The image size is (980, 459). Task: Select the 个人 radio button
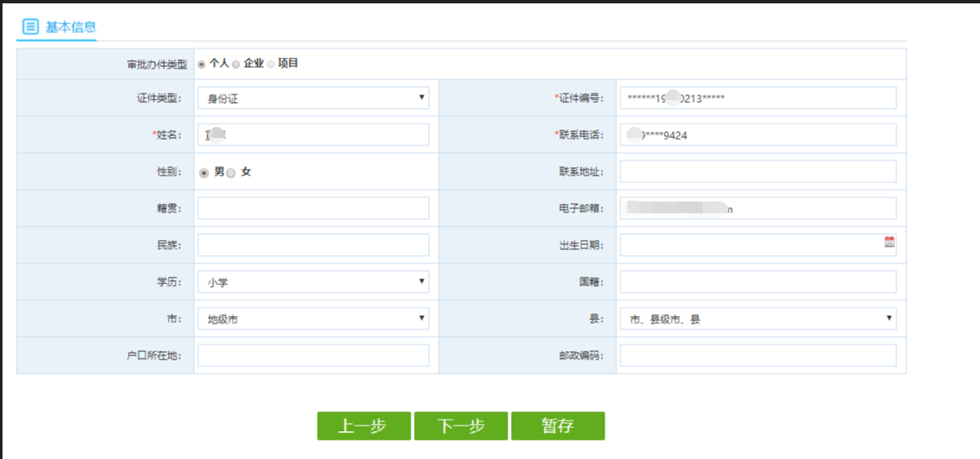point(202,64)
